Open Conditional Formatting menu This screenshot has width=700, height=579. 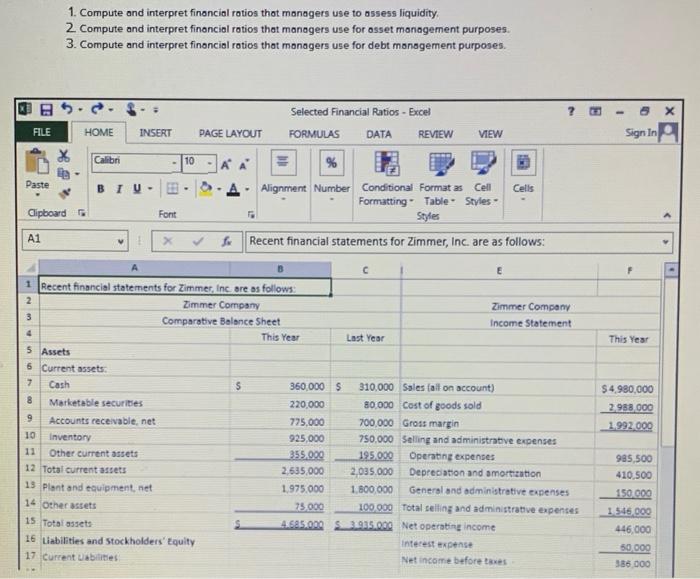coord(387,179)
